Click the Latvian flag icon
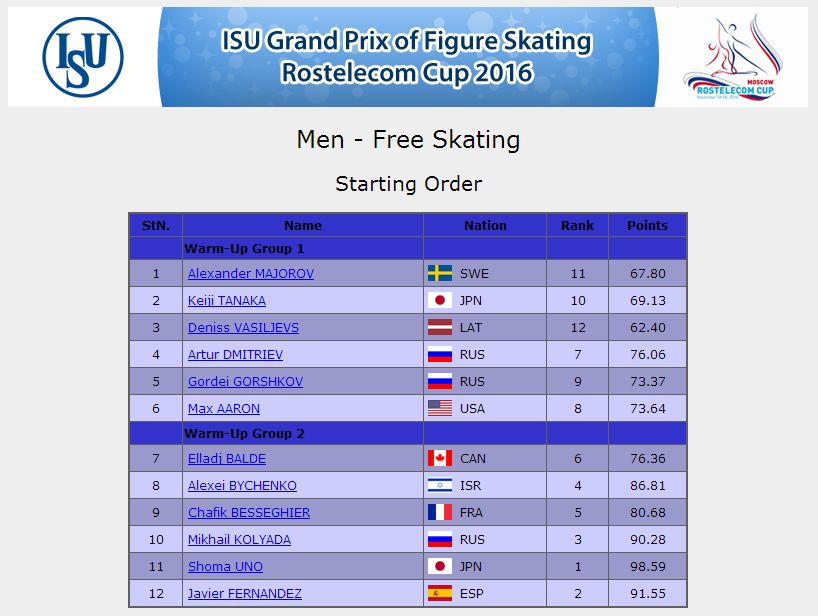Viewport: 818px width, 616px height. tap(440, 328)
